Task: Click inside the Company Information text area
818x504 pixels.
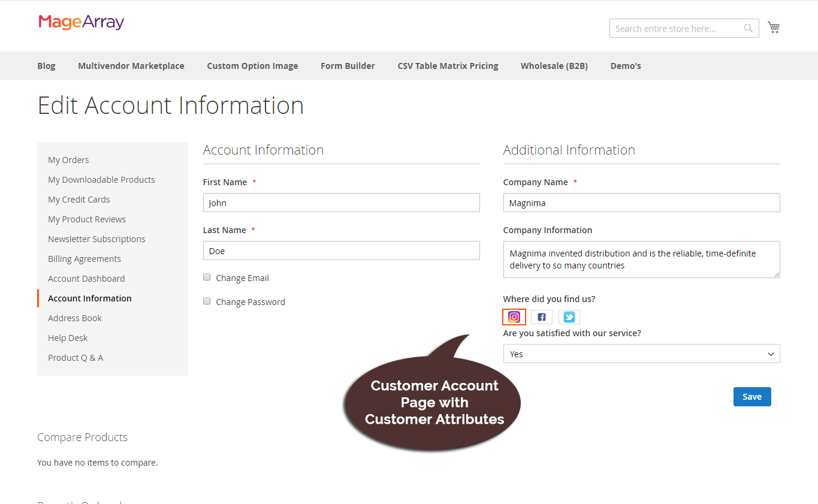Action: click(641, 259)
